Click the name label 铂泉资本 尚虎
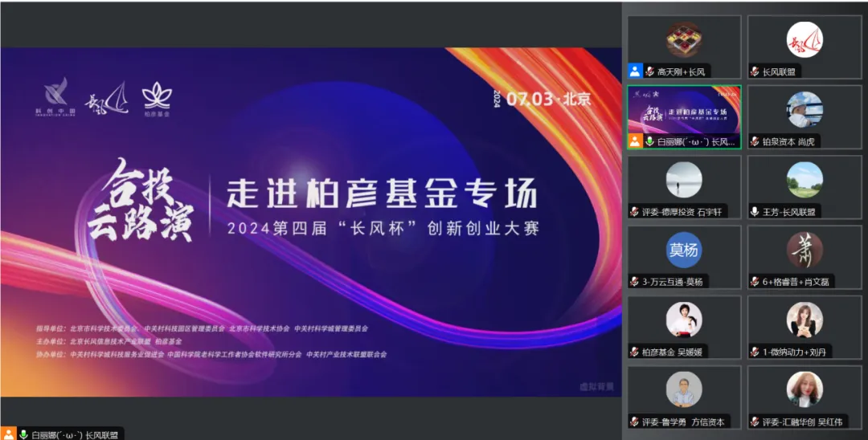The image size is (868, 440). 788,141
